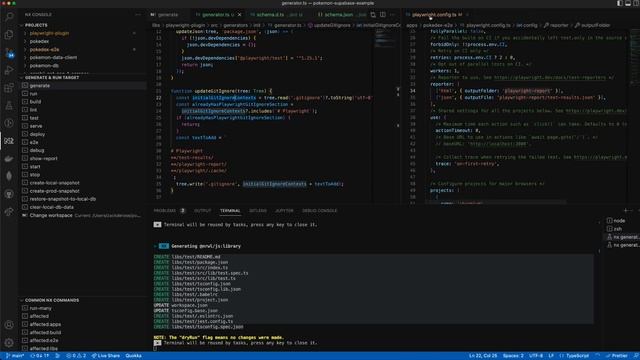Click TypeScript language mode
The width and height of the screenshot is (640, 360).
[x=577, y=356]
